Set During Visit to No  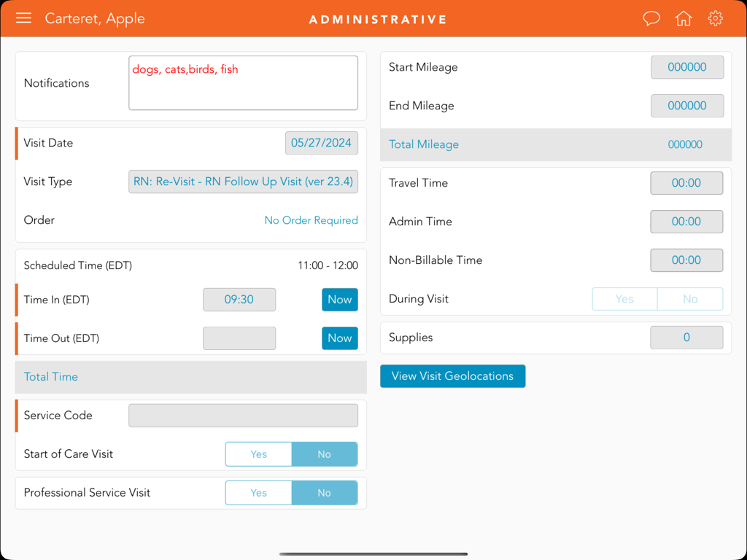point(689,299)
